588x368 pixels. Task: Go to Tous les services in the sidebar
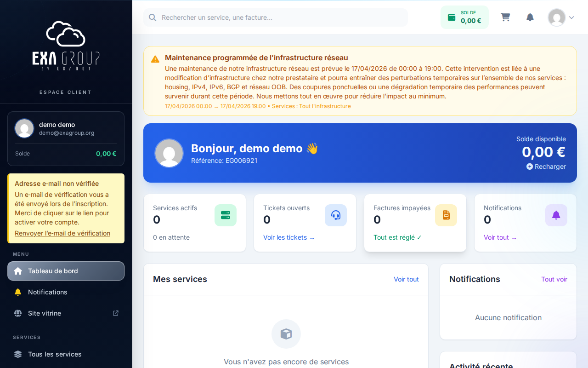pos(66,354)
